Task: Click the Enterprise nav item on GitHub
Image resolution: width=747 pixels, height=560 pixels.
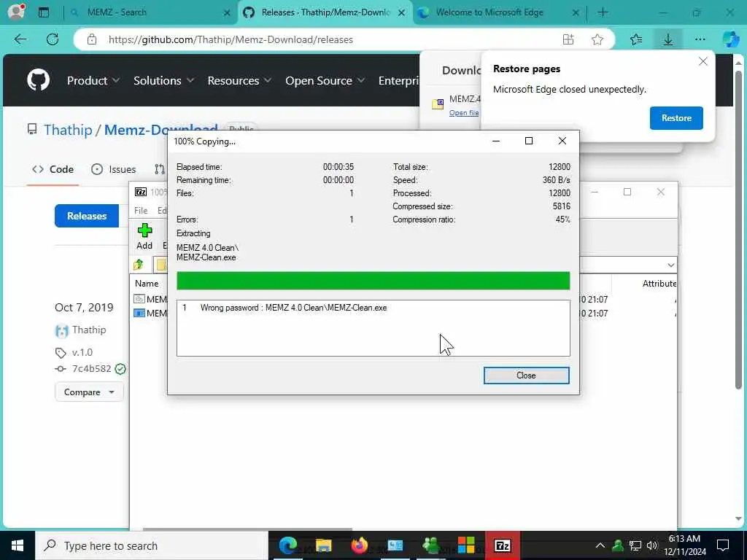Action: click(399, 80)
